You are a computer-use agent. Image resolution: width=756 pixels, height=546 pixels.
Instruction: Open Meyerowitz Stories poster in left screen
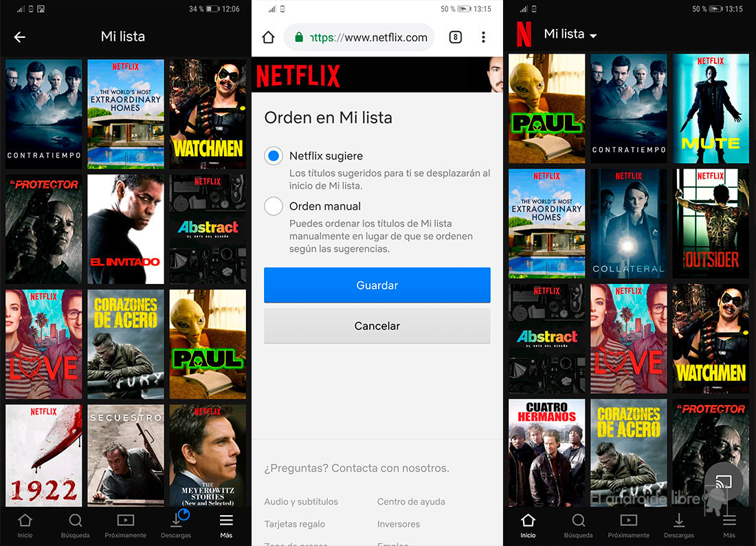[x=208, y=456]
